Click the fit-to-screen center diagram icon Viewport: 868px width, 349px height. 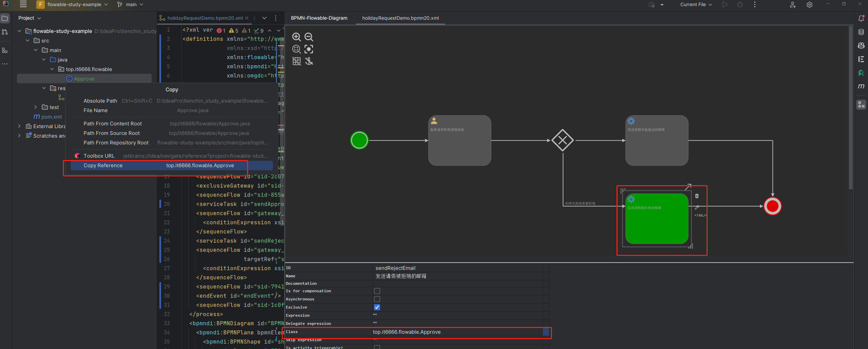tap(309, 49)
